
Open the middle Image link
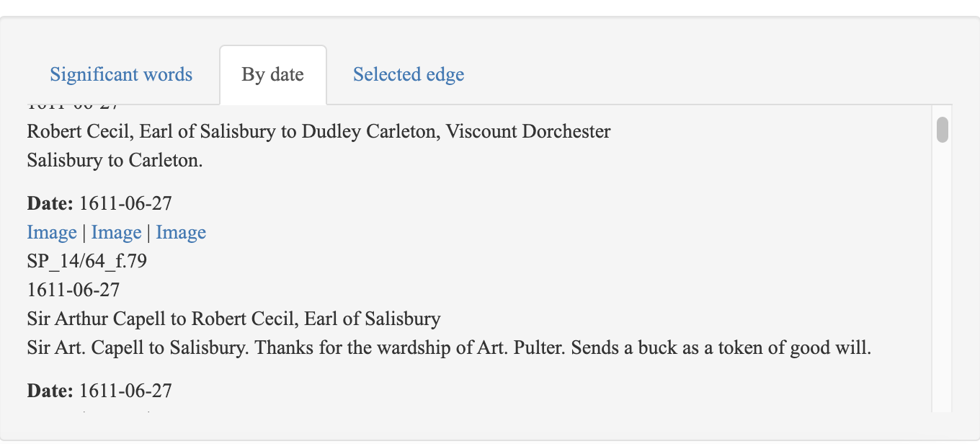pos(116,233)
